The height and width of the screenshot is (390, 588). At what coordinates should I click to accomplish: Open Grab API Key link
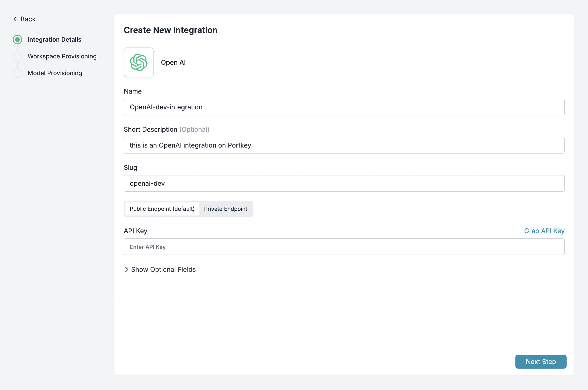coord(544,231)
